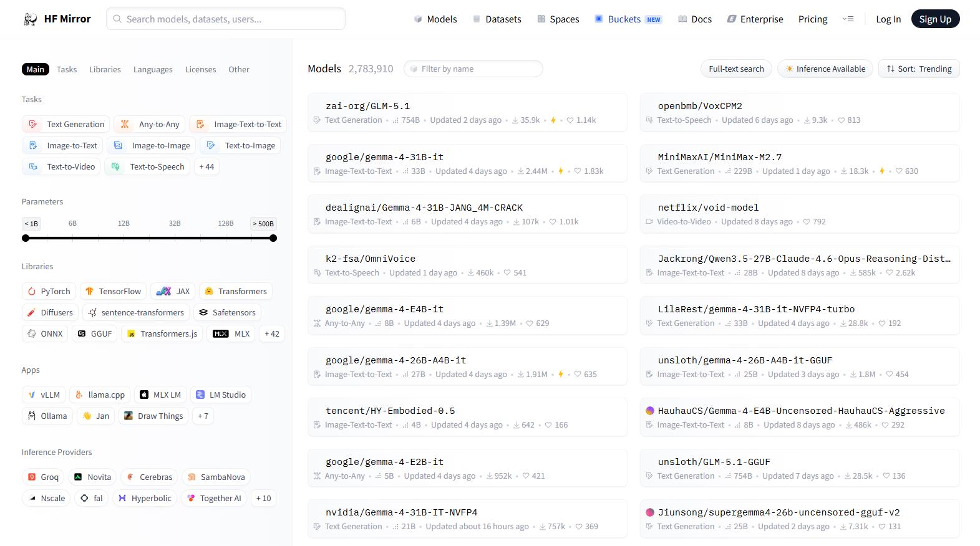Image resolution: width=980 pixels, height=546 pixels.
Task: Open the Sort: Trending dropdown
Action: click(918, 69)
